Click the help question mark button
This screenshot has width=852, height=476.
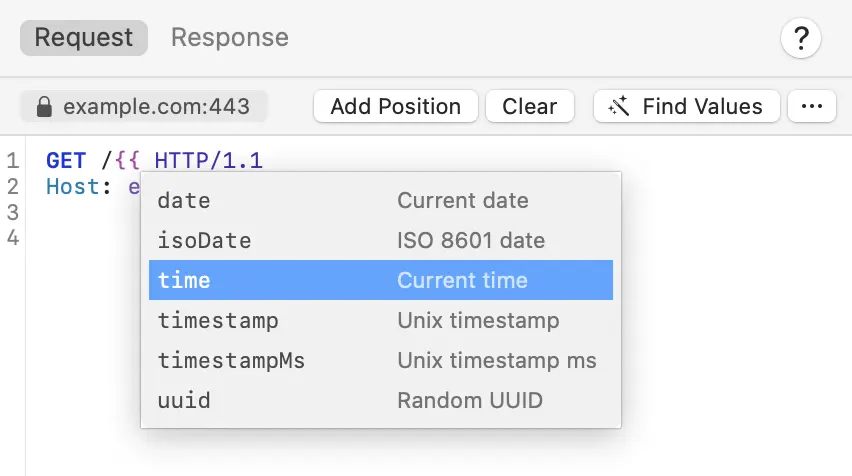[x=800, y=39]
